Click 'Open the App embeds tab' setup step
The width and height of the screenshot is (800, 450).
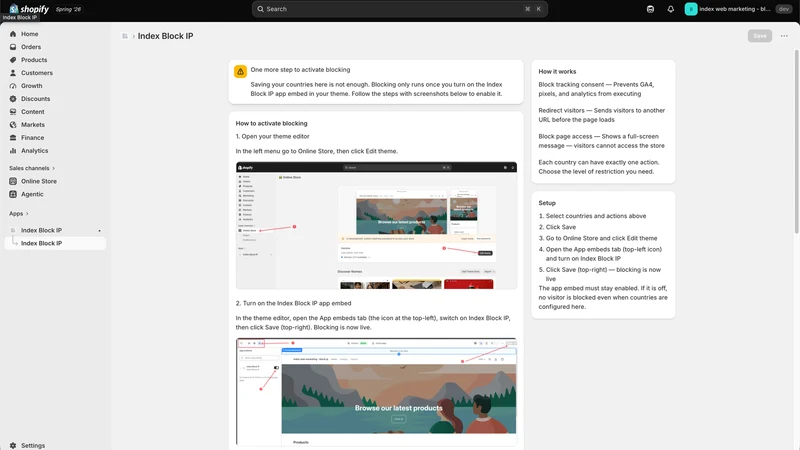pyautogui.click(x=604, y=254)
